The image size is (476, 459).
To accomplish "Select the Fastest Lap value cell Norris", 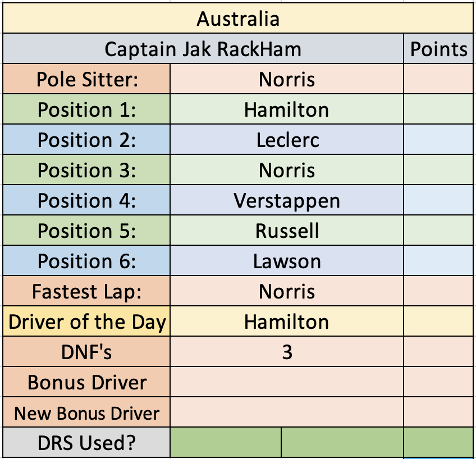I will tap(287, 291).
